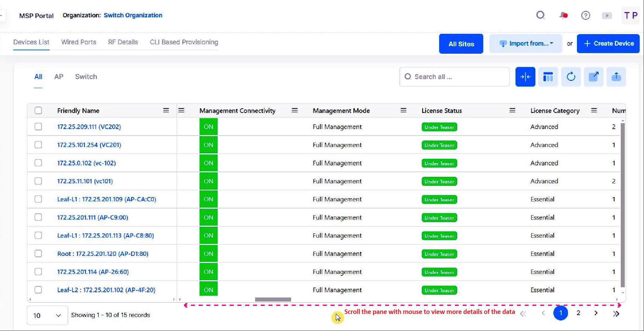Select the Switch filter tab

(86, 77)
